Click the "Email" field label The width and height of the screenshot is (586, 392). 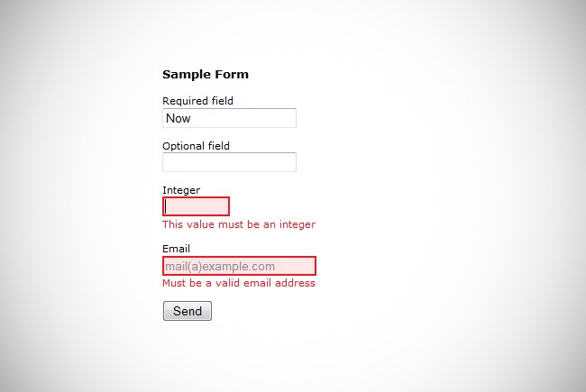coord(176,249)
